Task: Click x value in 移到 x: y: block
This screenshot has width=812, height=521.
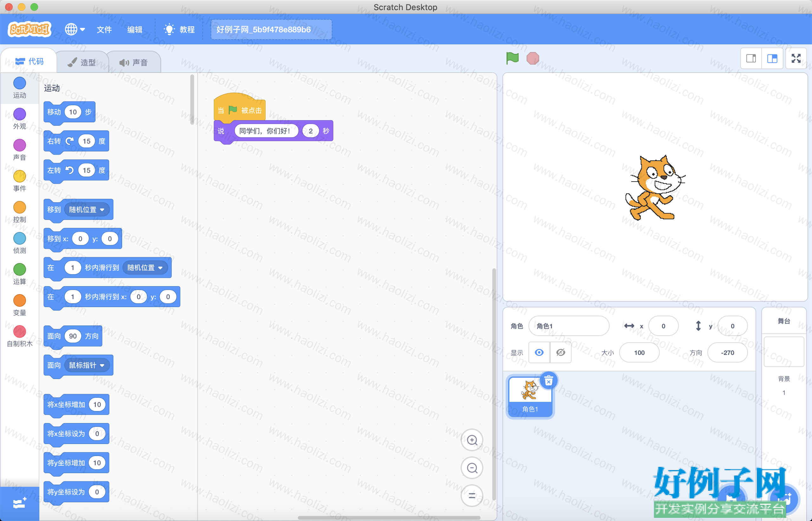Action: (x=80, y=239)
